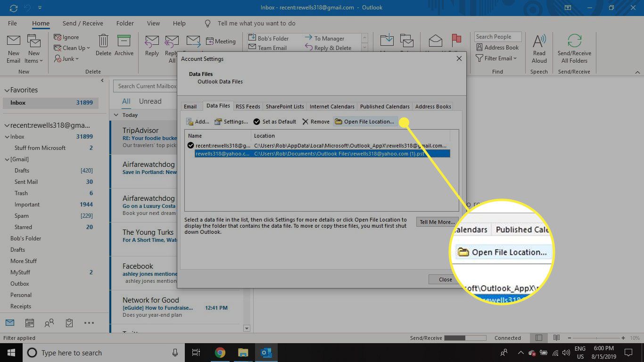
Task: Show more navigation options ellipsis
Action: click(x=89, y=323)
